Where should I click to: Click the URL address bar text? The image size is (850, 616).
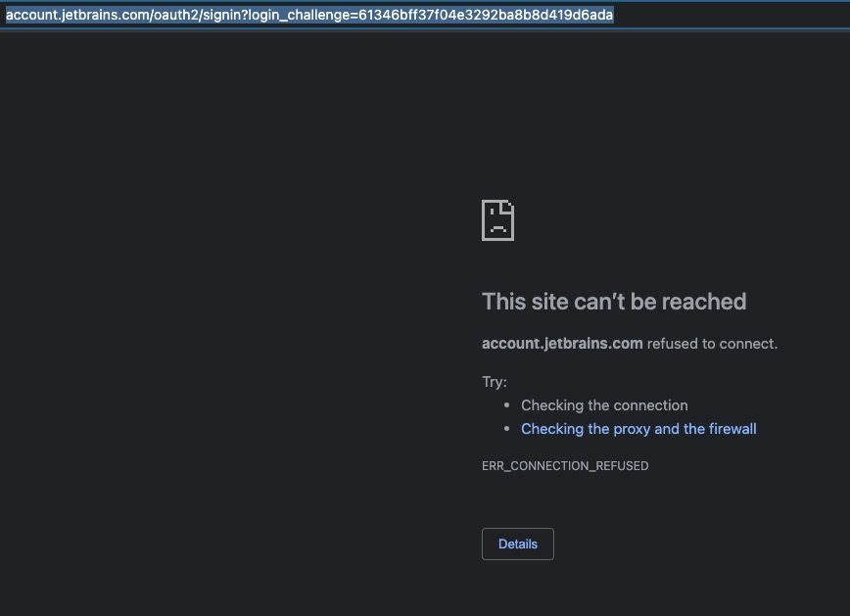pyautogui.click(x=309, y=15)
